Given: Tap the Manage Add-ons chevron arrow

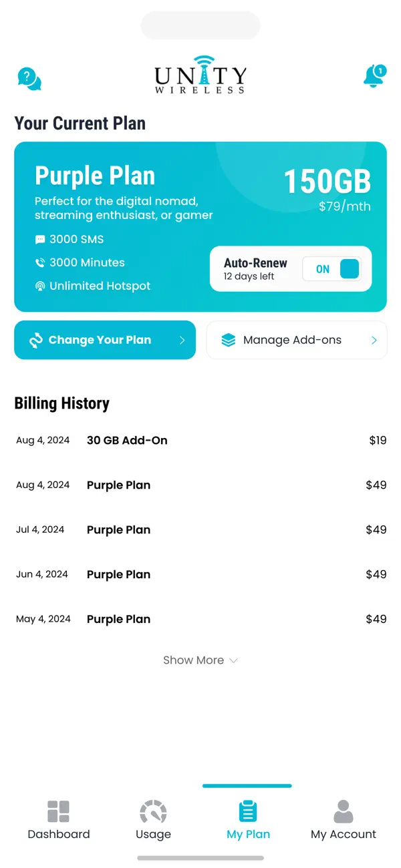Looking at the screenshot, I should pos(374,340).
